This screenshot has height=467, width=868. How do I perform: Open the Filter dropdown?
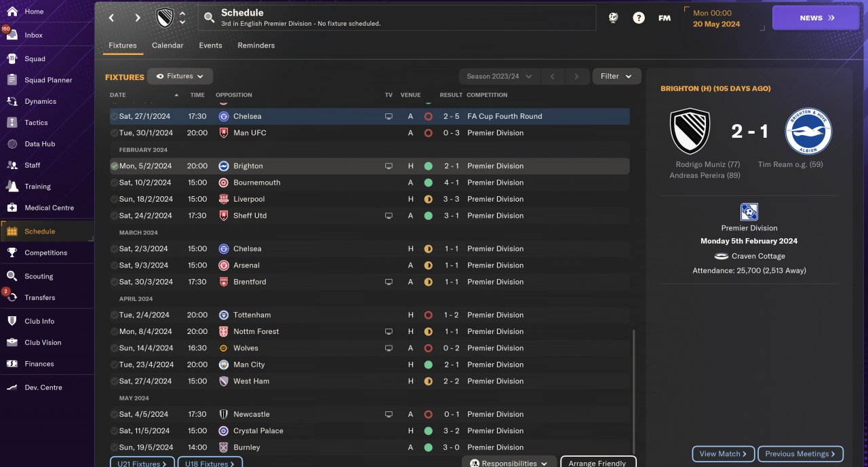pos(616,77)
